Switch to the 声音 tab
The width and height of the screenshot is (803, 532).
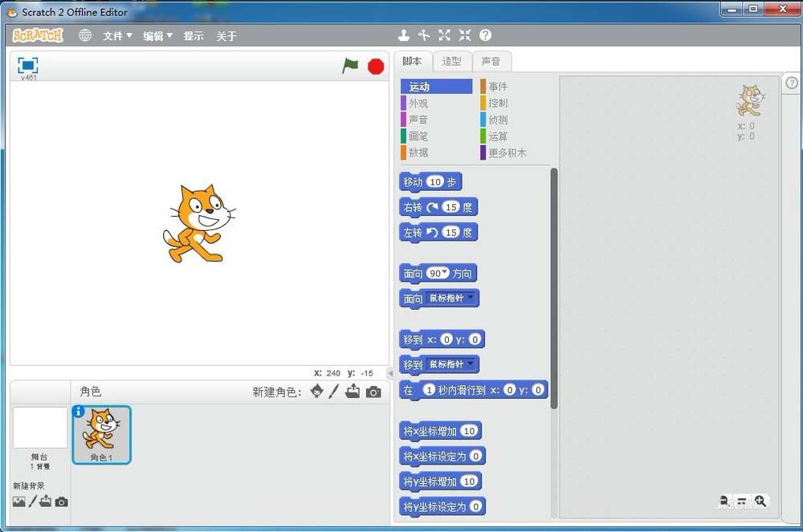click(x=492, y=61)
